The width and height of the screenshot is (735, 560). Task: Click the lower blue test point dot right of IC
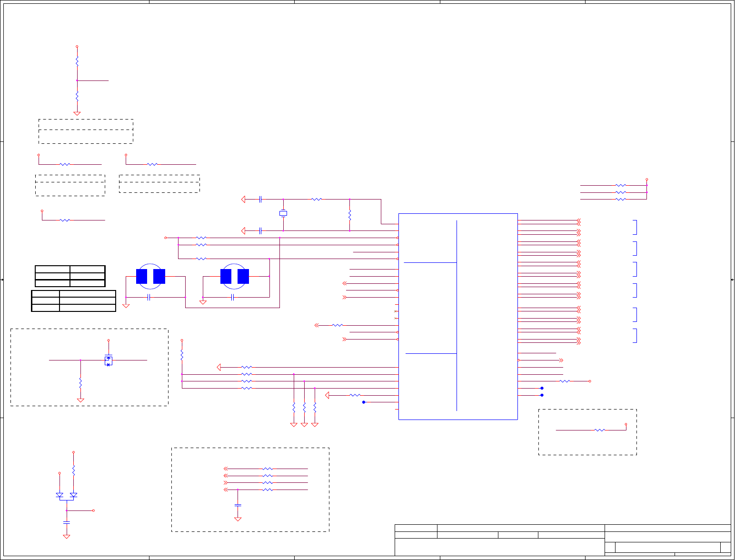click(542, 395)
